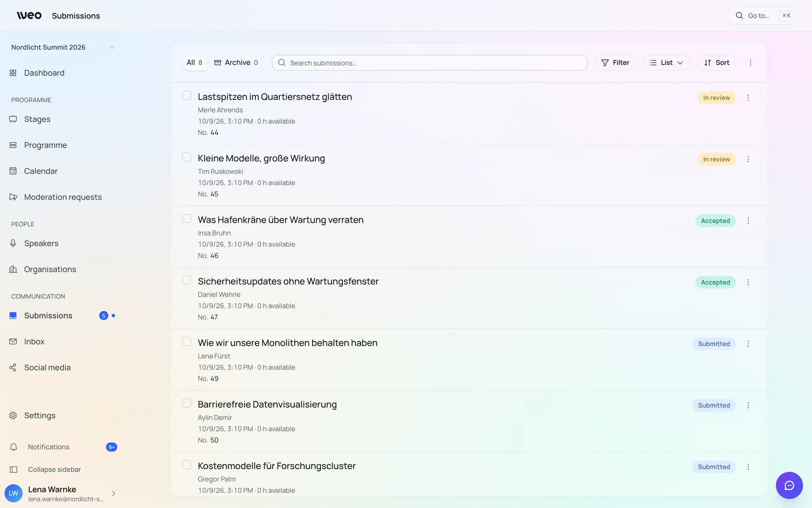The width and height of the screenshot is (812, 508).
Task: Select checkbox for Kleine Modelle, große Wirkung
Action: coord(186,157)
